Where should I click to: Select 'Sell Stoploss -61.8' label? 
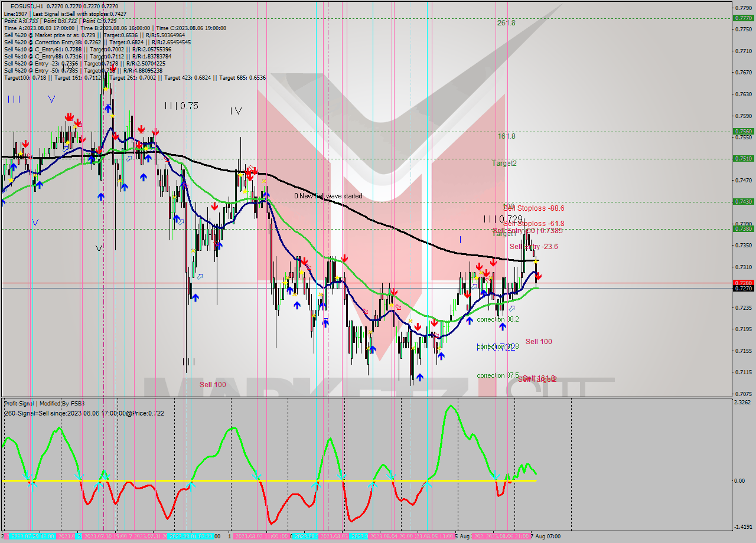point(534,223)
